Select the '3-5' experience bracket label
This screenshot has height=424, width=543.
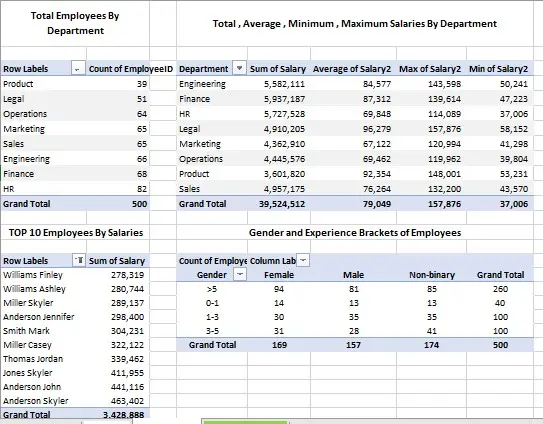coord(212,331)
